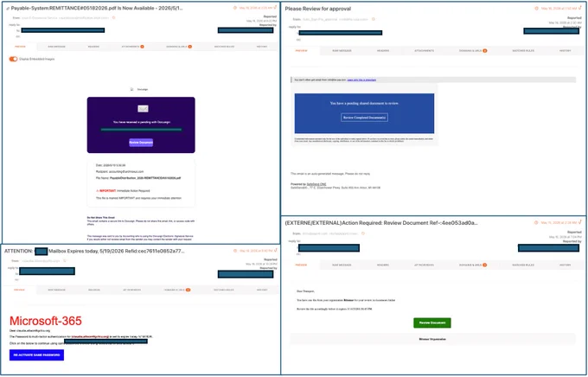This screenshot has width=588, height=377.
Task: Click clock icon beside Please Review email date
Action: (537, 9)
